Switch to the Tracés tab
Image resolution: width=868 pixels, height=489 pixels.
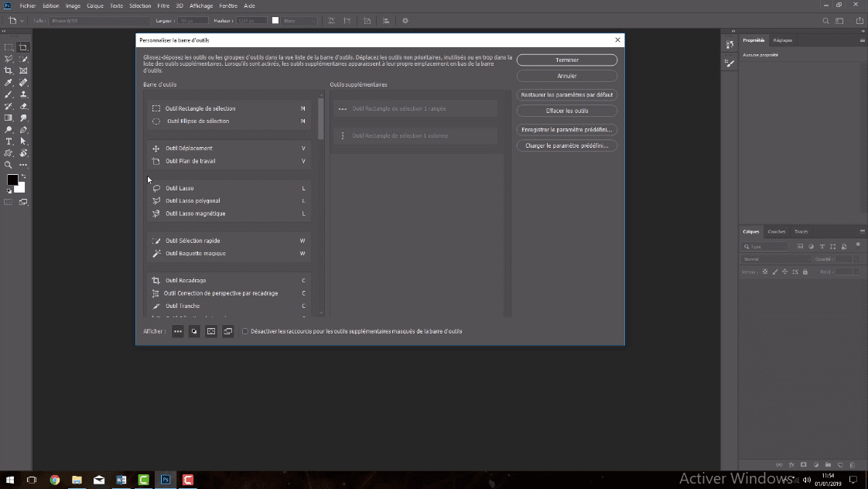tap(801, 231)
